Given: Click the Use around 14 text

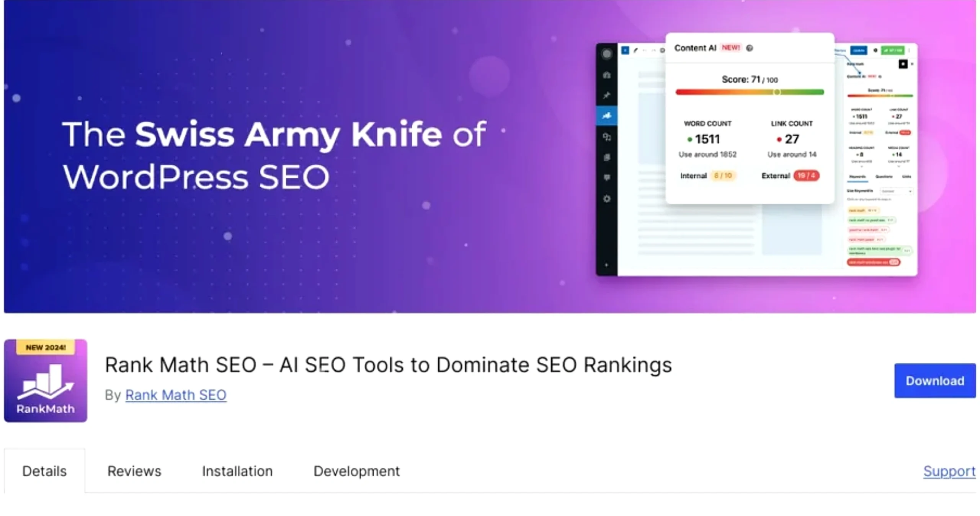Looking at the screenshot, I should pyautogui.click(x=792, y=155).
